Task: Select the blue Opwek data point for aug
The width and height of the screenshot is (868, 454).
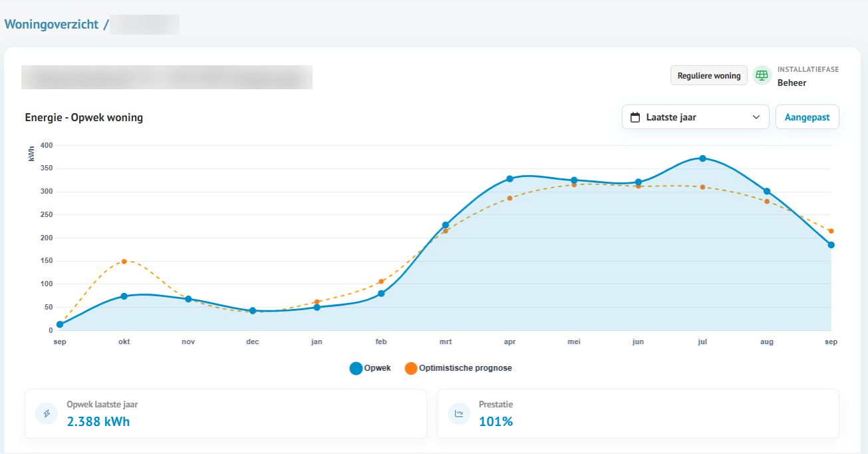Action: click(767, 192)
